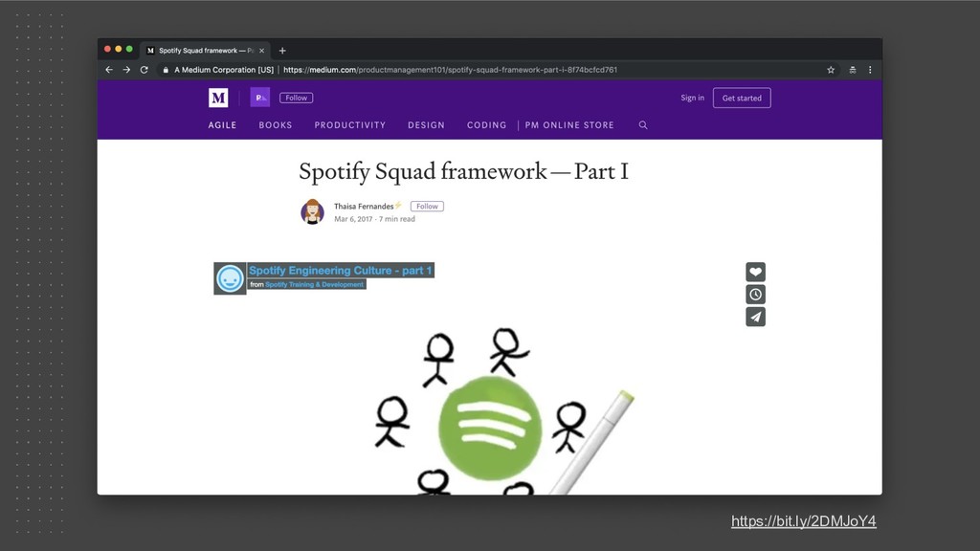Image resolution: width=980 pixels, height=551 pixels.
Task: Open PM ONLINE STORE link
Action: click(x=569, y=125)
